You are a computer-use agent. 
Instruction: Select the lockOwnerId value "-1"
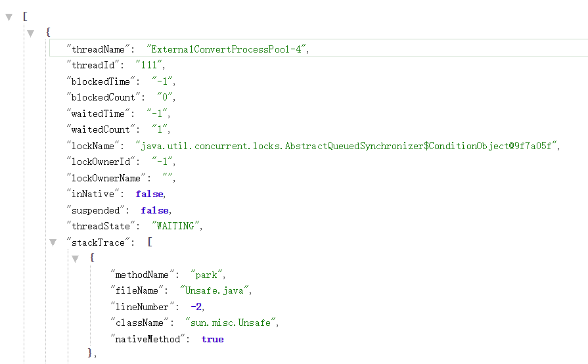point(162,162)
